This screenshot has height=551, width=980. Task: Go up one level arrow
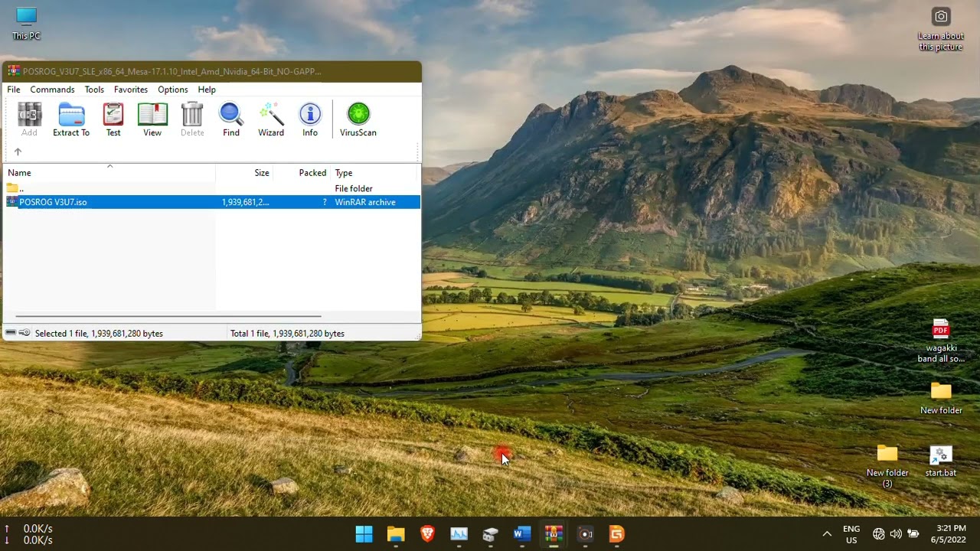click(x=18, y=152)
